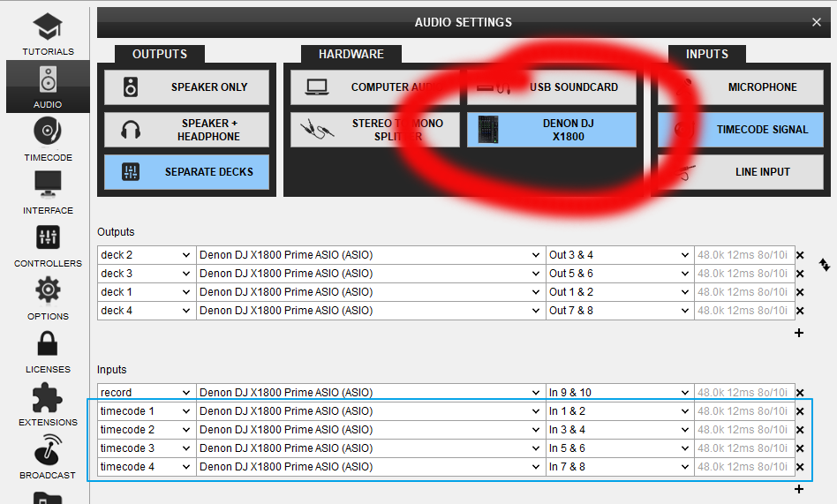Open the Out 3 & 4 channel dropdown
837x504 pixels.
[x=620, y=255]
